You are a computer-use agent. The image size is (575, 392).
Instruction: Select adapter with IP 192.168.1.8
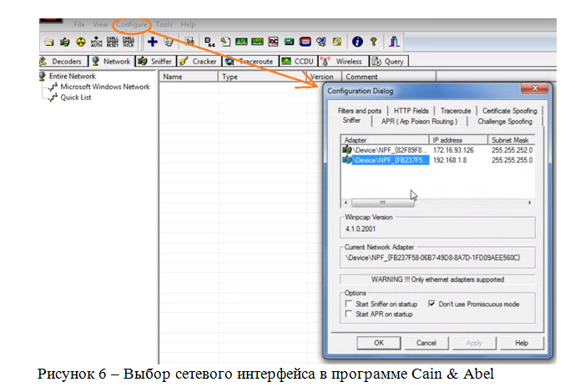click(438, 160)
